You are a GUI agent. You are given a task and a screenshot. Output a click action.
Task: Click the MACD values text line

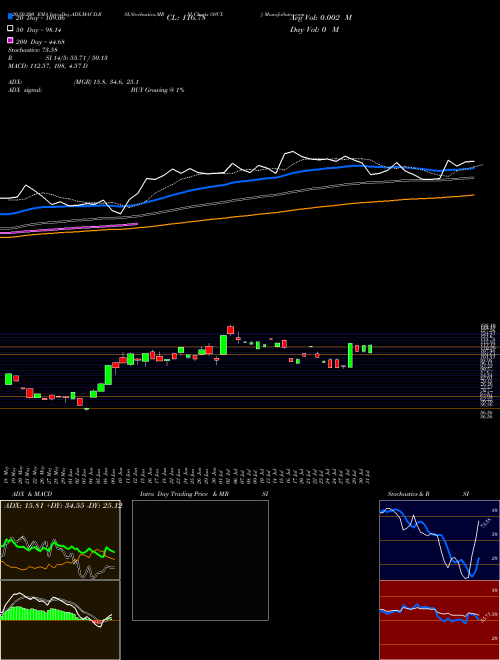[x=48, y=66]
